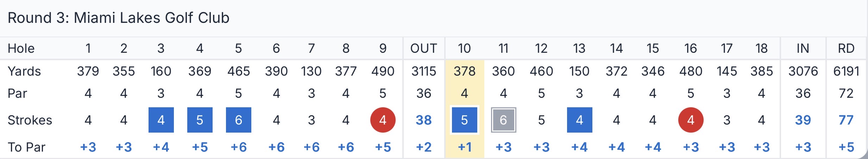
Task: Click the OUT column header
Action: (423, 48)
